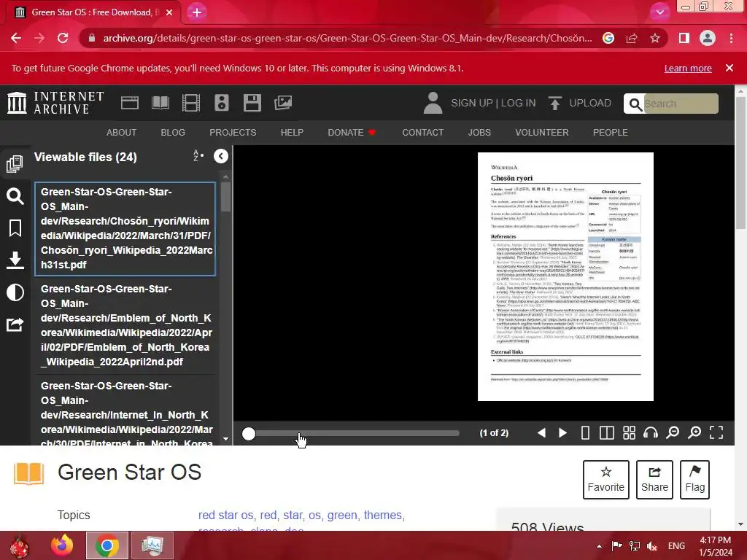Click the page slider track

coord(354,433)
